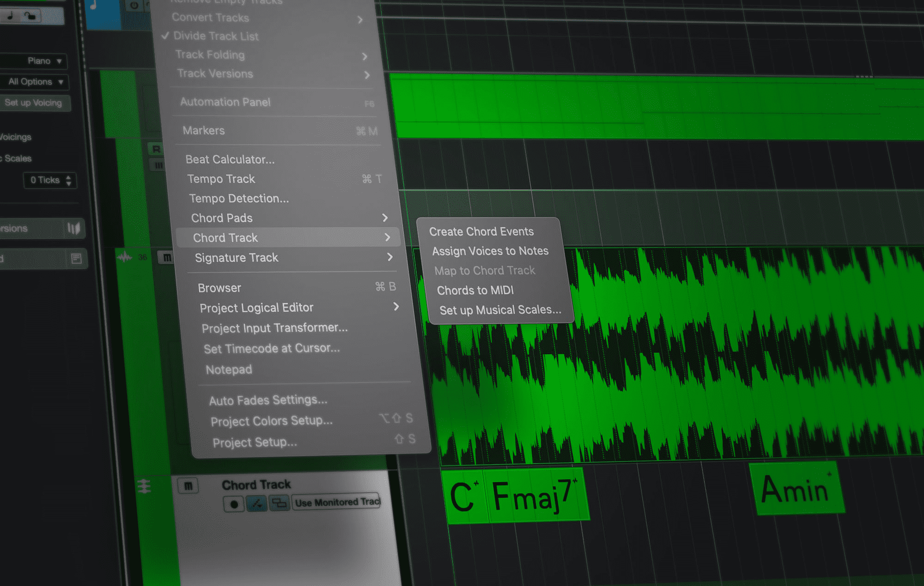
Task: Select Assign Voices to Notes
Action: (490, 251)
